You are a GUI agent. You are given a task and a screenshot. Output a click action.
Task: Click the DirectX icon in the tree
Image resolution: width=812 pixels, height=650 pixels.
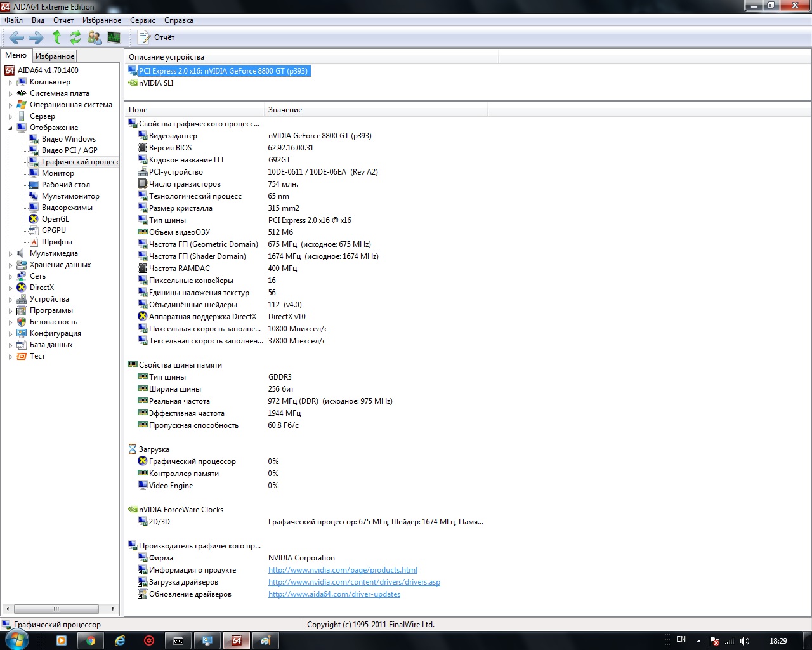click(22, 288)
